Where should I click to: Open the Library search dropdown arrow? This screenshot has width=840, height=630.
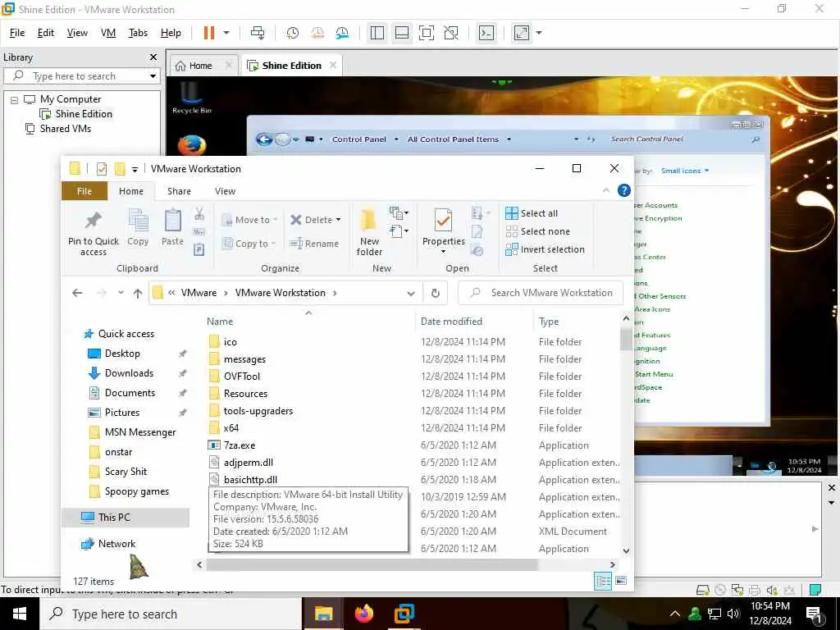coord(153,76)
